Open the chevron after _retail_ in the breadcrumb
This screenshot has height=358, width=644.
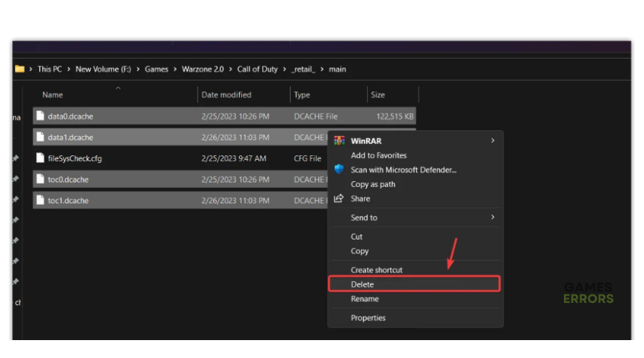(x=322, y=69)
